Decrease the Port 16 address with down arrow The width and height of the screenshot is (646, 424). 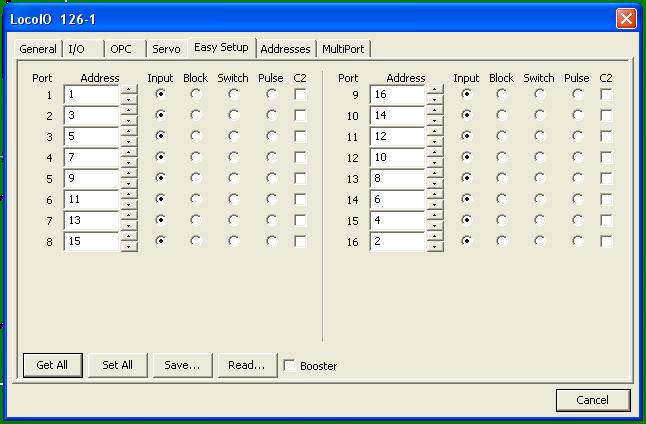(435, 247)
